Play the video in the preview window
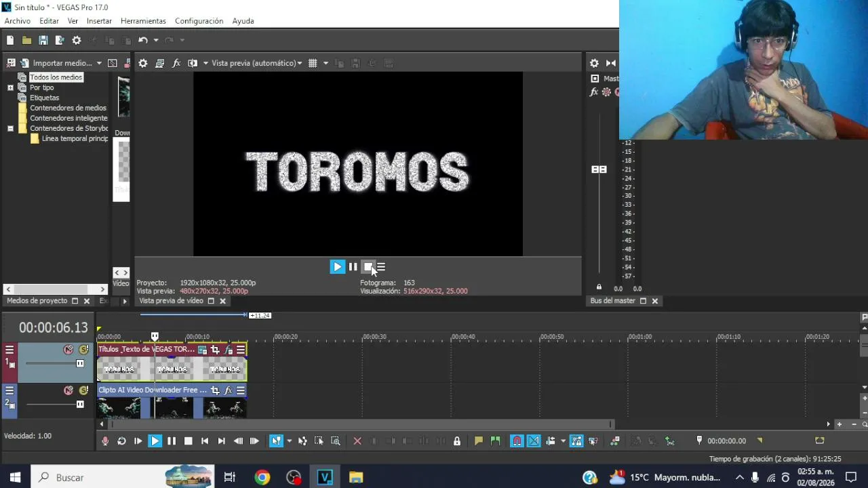 337,267
